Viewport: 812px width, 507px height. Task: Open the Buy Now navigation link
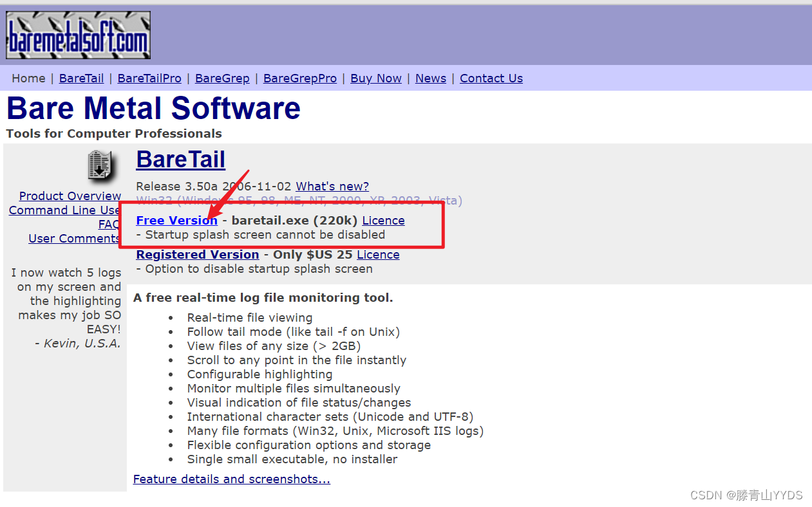376,78
